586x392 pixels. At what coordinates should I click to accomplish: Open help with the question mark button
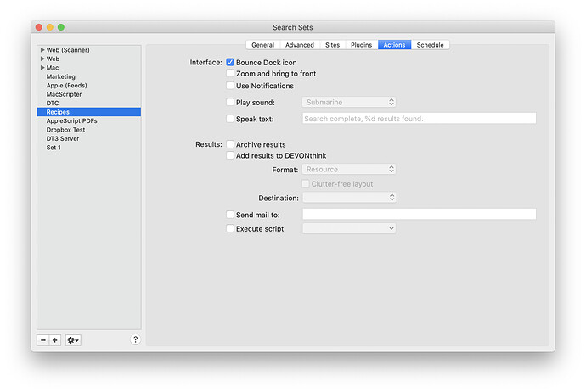[135, 339]
